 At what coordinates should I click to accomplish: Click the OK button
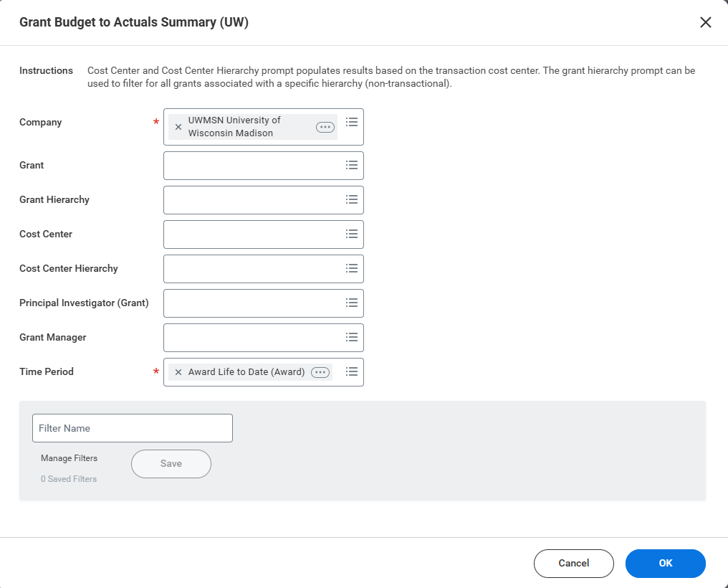pos(665,564)
